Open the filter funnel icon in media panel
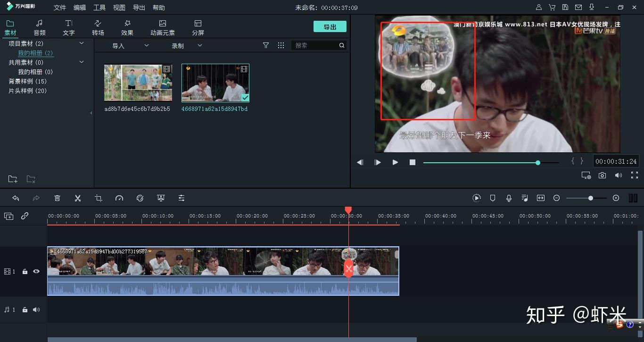This screenshot has height=342, width=644. [x=266, y=45]
